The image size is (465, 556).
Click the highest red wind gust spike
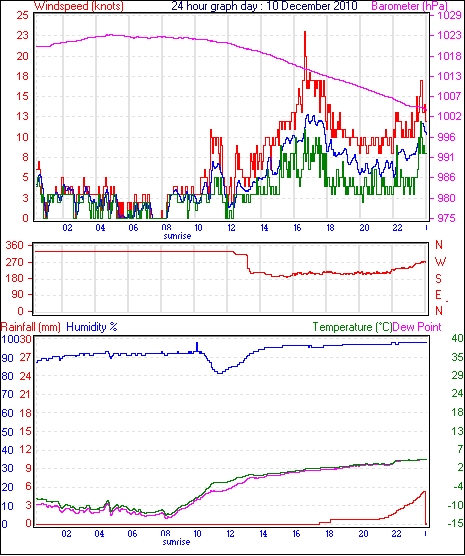point(305,33)
